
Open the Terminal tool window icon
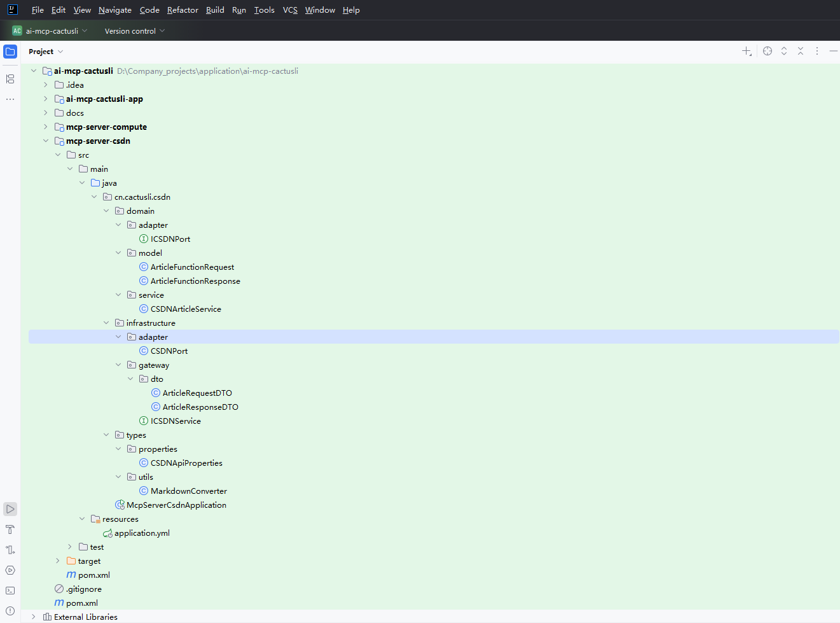(x=10, y=591)
